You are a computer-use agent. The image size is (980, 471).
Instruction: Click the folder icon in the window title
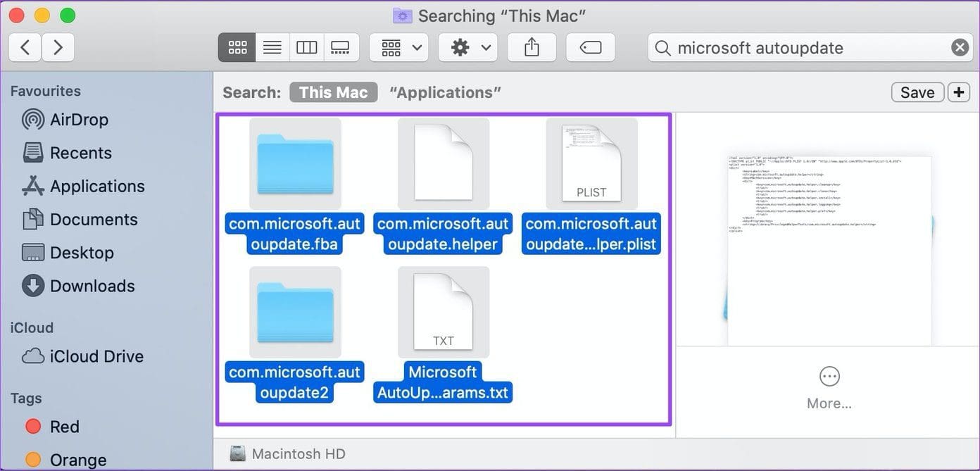pyautogui.click(x=402, y=15)
